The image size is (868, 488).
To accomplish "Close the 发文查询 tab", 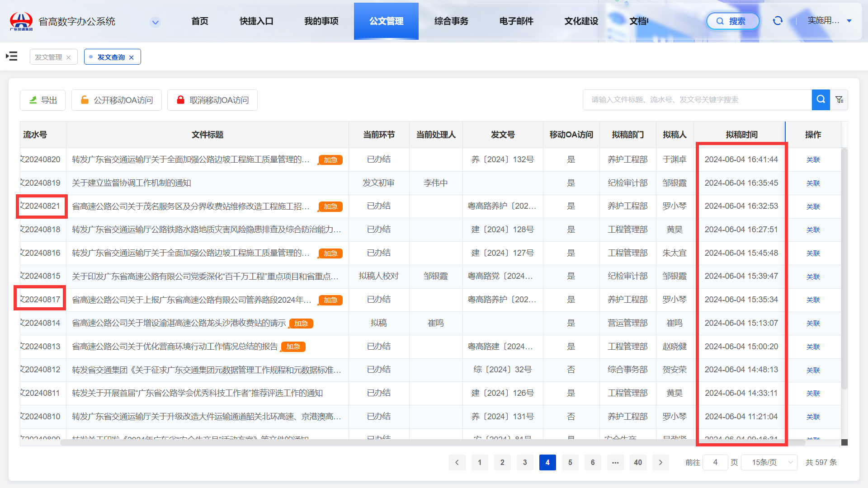I will pos(132,57).
